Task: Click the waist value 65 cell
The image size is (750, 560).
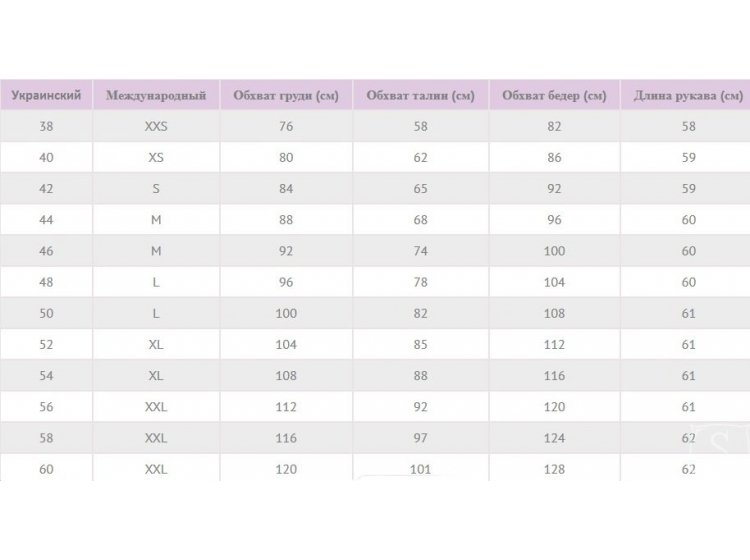Action: pyautogui.click(x=420, y=189)
